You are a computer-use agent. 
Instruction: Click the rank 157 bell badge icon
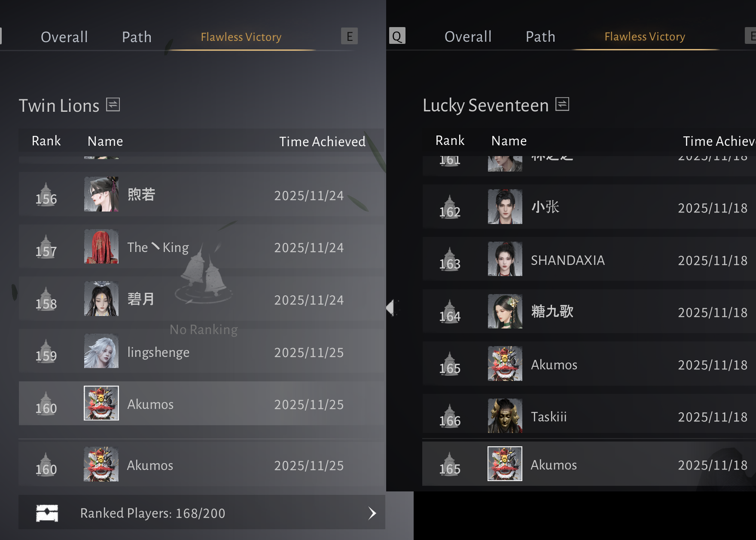click(x=46, y=247)
